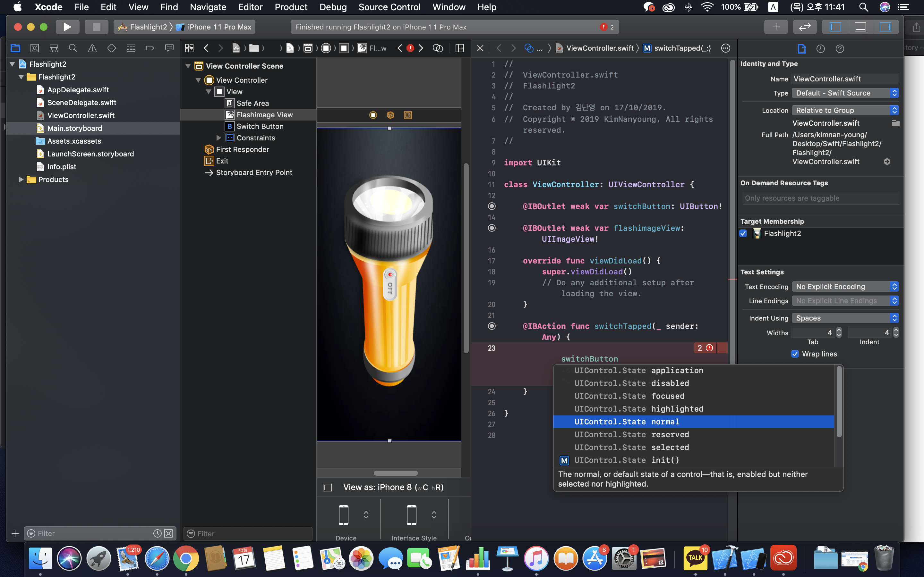Viewport: 924px width, 577px height.
Task: Click the code review arrows button
Action: click(805, 27)
